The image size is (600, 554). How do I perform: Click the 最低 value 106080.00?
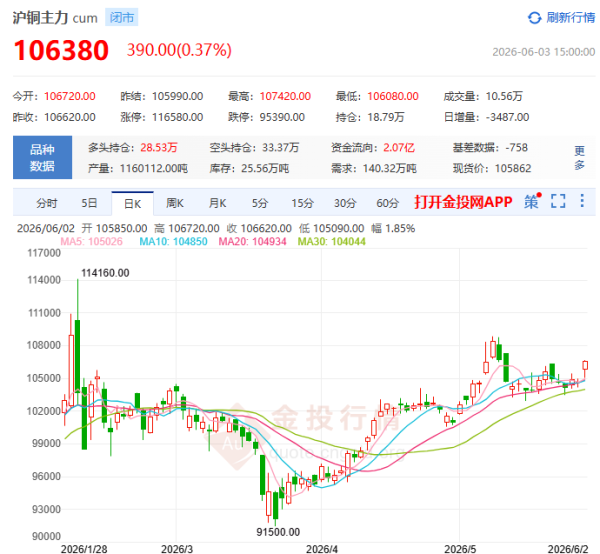point(393,96)
